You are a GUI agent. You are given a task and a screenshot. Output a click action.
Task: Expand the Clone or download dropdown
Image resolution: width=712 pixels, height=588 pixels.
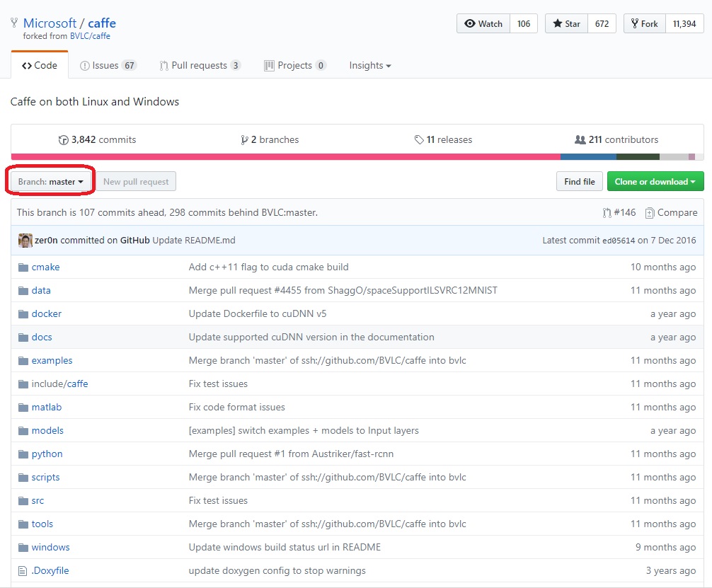point(655,181)
